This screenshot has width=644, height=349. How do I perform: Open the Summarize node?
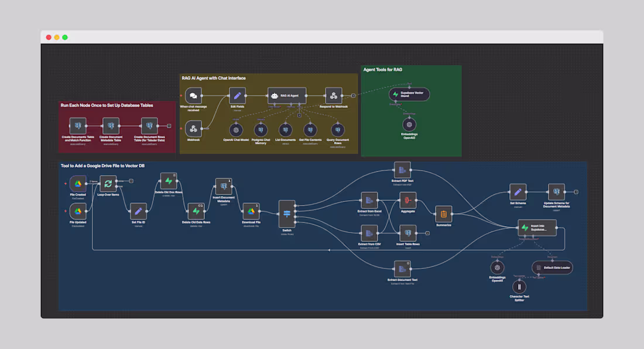443,213
